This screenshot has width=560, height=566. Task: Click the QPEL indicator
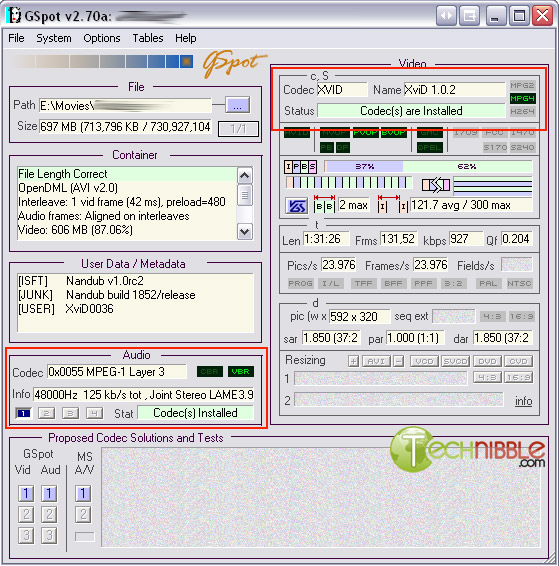[430, 147]
